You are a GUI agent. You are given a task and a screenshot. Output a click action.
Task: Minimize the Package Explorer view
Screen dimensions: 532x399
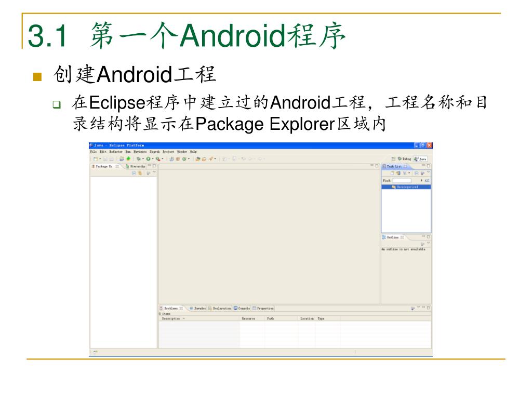pyautogui.click(x=149, y=165)
